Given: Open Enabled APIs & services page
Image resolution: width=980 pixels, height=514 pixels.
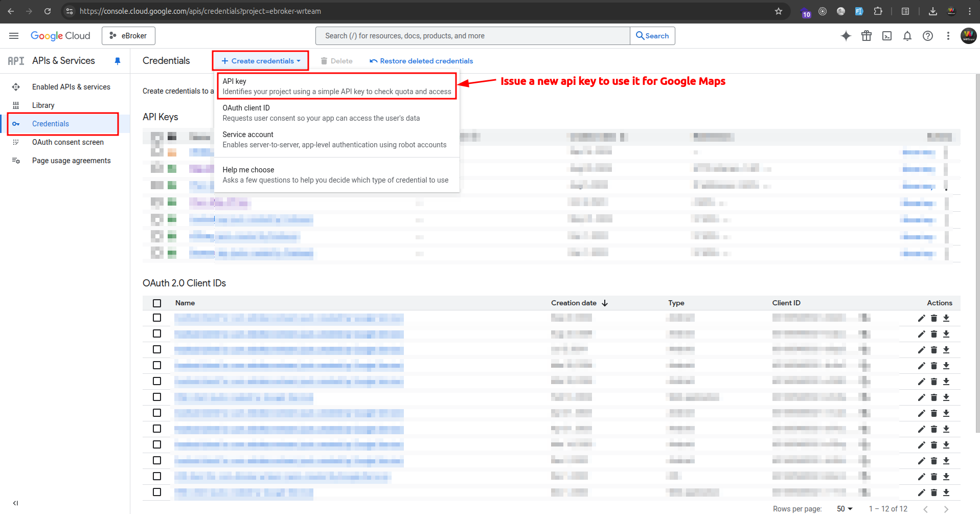Looking at the screenshot, I should point(71,87).
